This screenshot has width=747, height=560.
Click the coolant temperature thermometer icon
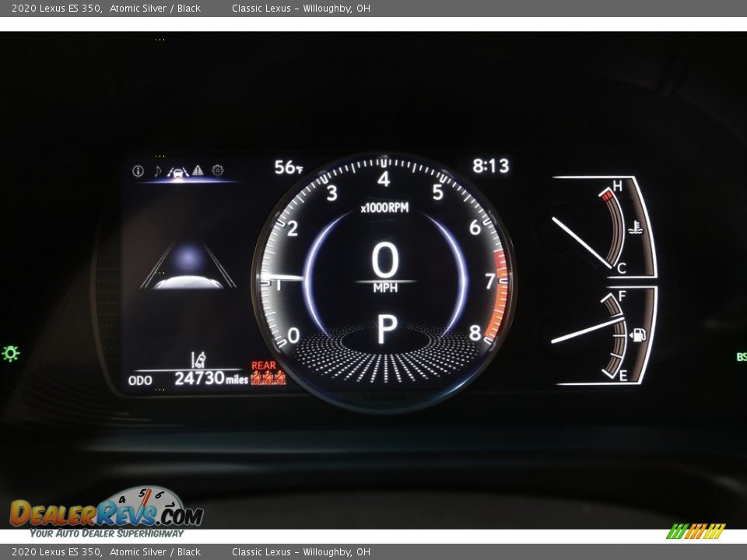[635, 228]
